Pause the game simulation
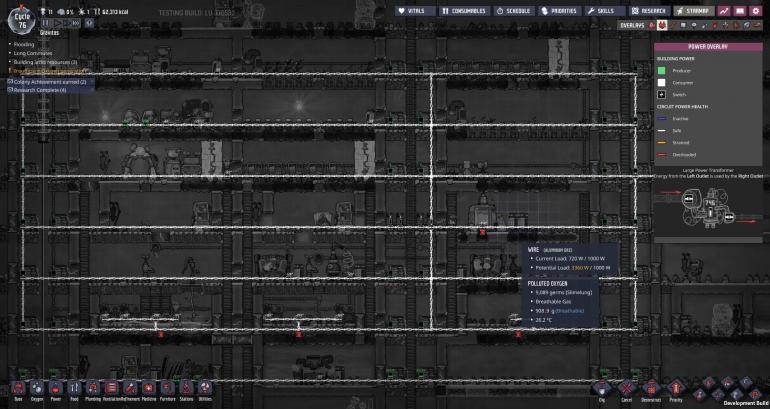770x409 pixels. (x=46, y=23)
